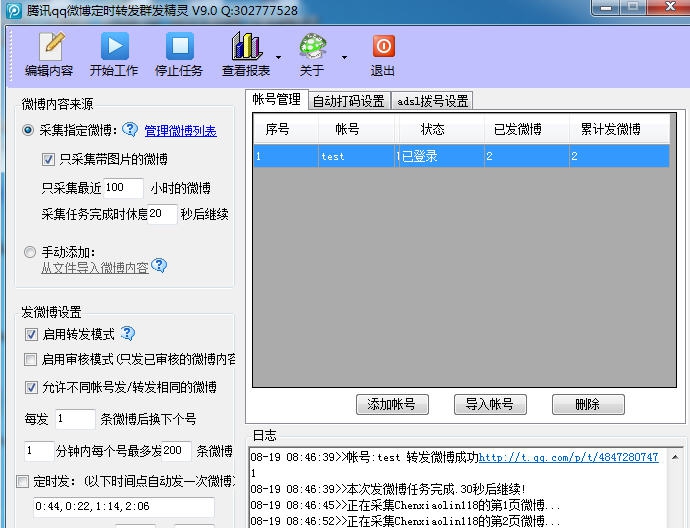
Task: Close the window
Action: (669, 7)
